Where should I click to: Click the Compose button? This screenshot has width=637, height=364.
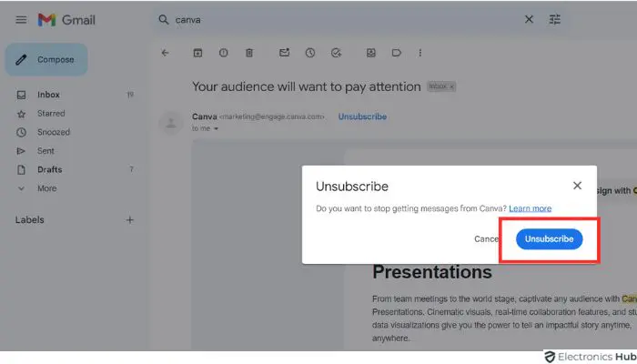click(x=46, y=60)
